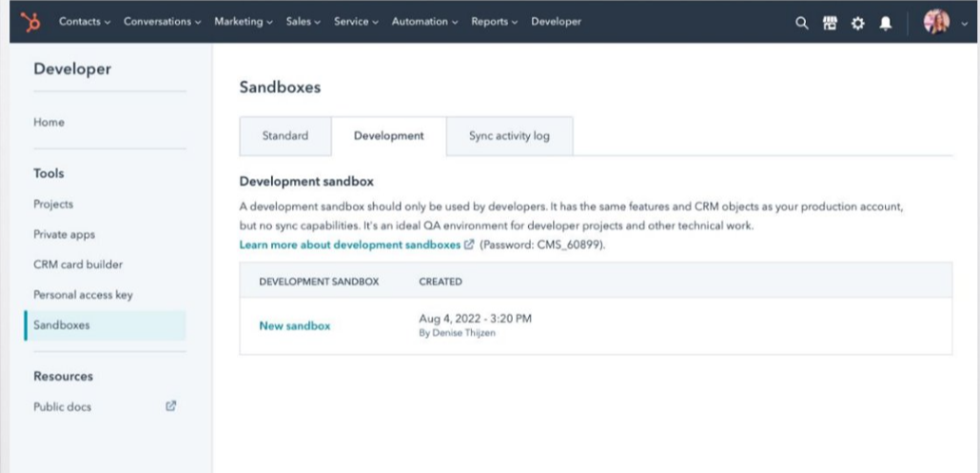980x473 pixels.
Task: Click the Sandboxes page heading
Action: coord(280,88)
